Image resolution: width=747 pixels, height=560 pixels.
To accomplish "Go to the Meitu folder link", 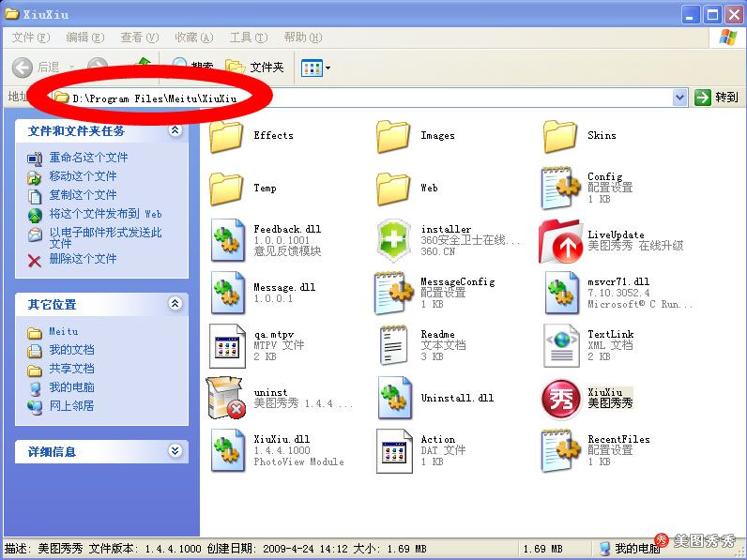I will (64, 331).
